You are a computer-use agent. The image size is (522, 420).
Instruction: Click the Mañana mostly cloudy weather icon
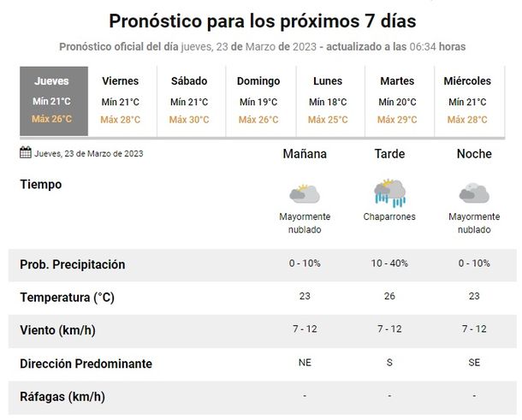point(305,192)
